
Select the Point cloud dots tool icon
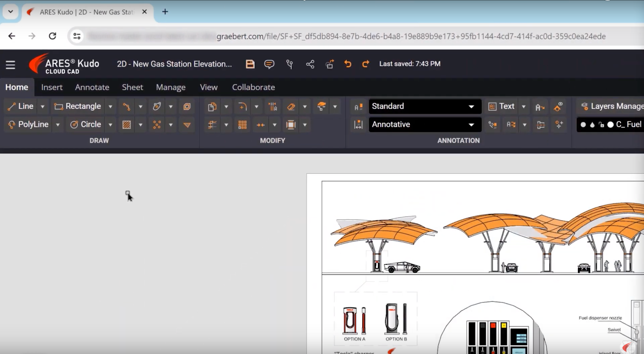point(157,125)
